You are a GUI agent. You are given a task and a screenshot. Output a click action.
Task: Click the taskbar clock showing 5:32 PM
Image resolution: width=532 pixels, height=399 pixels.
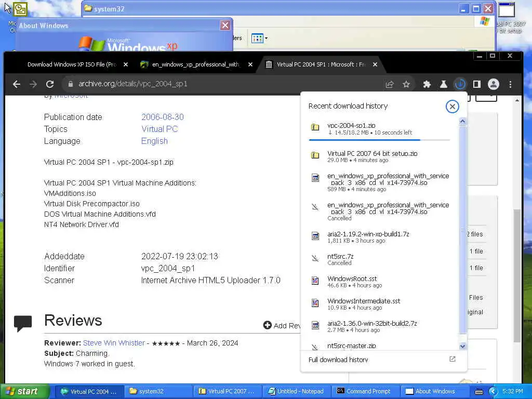[512, 392]
